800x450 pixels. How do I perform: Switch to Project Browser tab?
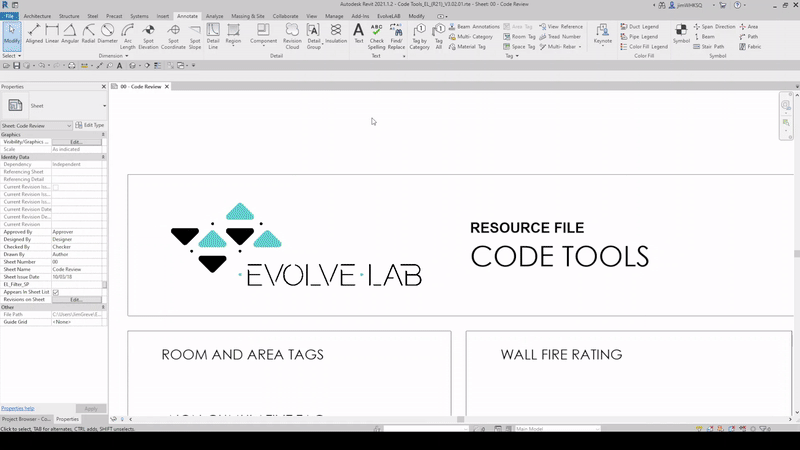(27, 419)
